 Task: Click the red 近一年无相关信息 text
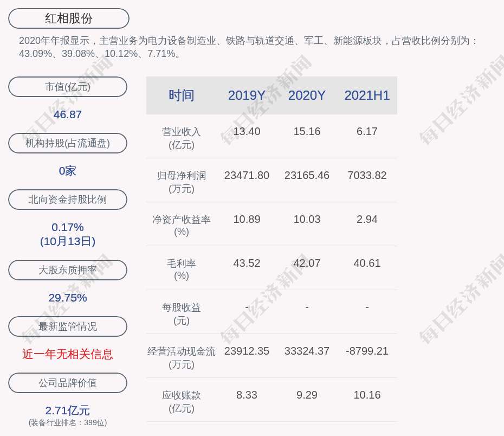pos(68,354)
